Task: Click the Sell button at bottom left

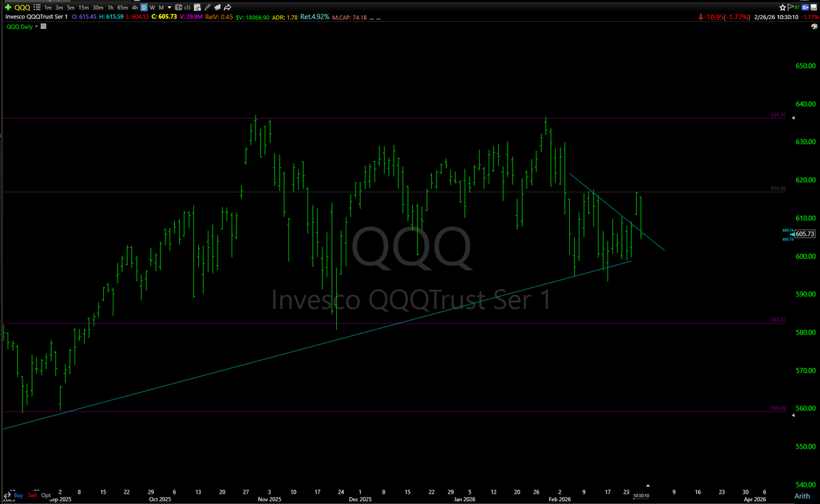Action: click(32, 495)
